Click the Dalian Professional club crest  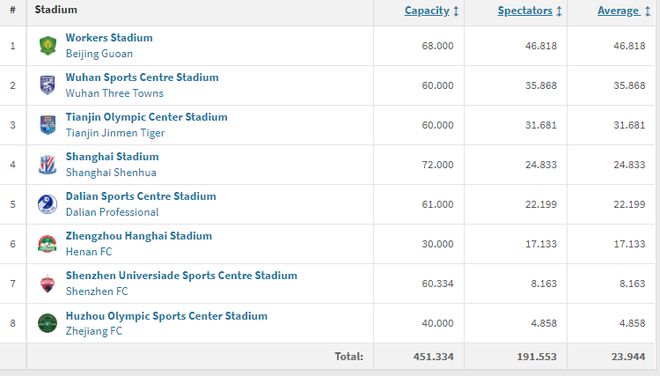coord(48,204)
